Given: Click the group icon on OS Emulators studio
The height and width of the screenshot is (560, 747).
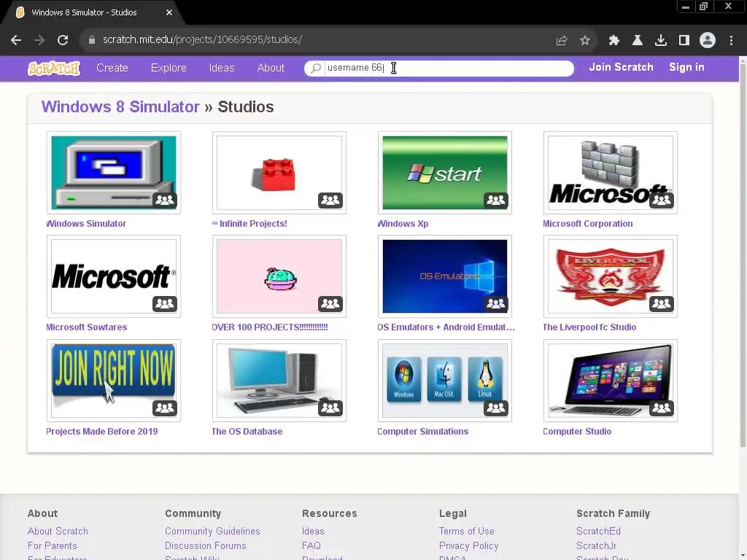Looking at the screenshot, I should point(496,304).
